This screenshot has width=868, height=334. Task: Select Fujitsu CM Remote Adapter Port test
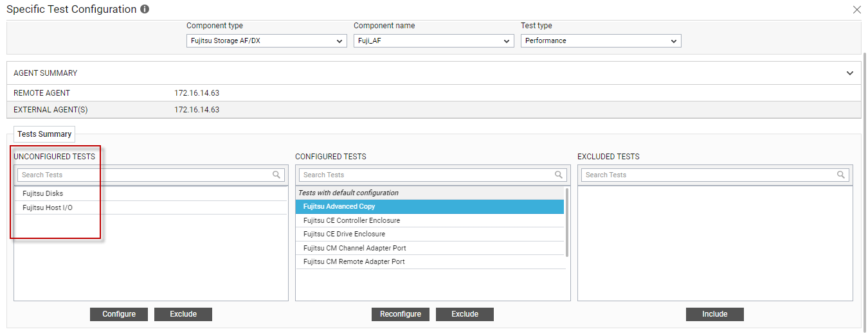[x=430, y=261]
